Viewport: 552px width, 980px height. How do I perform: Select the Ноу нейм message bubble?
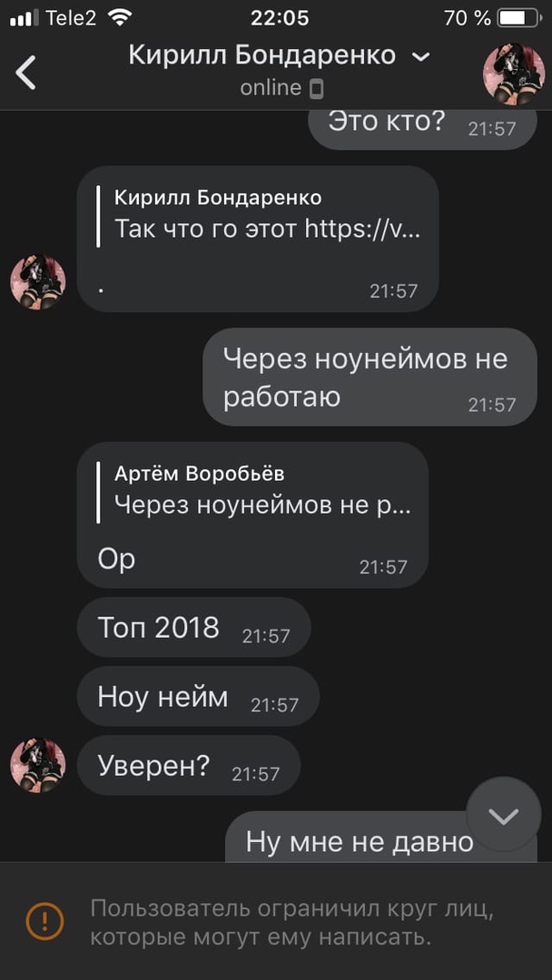click(x=198, y=696)
